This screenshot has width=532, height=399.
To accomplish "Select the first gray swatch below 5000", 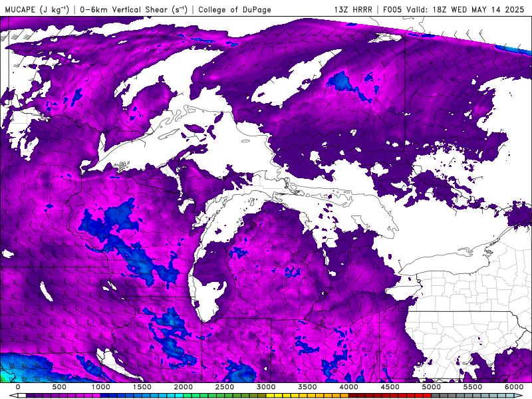I will click(436, 395).
